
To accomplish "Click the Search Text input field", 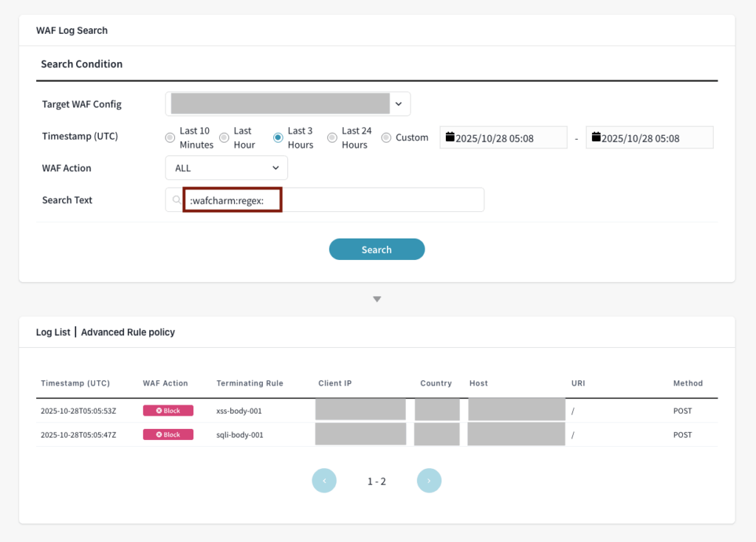I will click(369, 199).
